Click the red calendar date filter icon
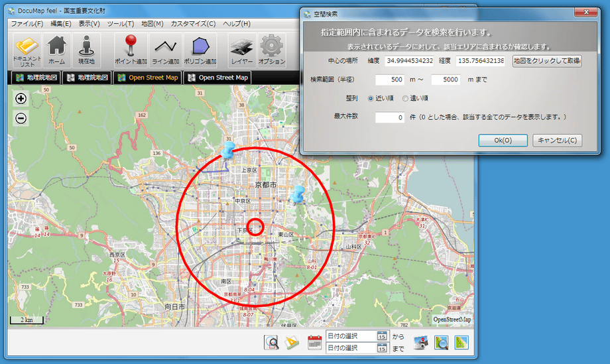The image size is (610, 364). tap(314, 342)
